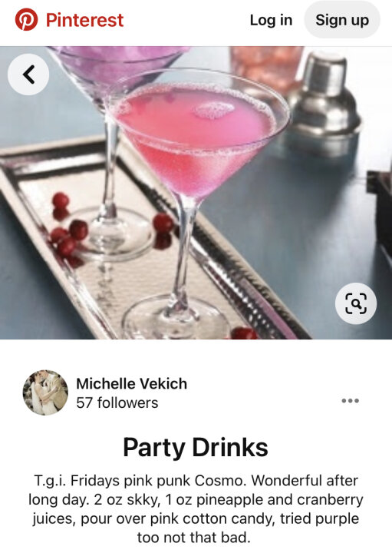This screenshot has height=553, width=392.
Task: Click the 57 followers text
Action: 117,402
